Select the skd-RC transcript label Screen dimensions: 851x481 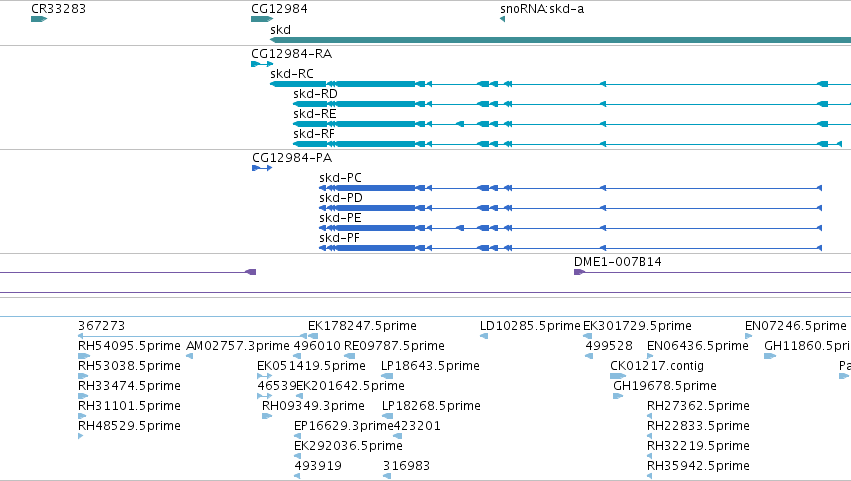coord(291,74)
